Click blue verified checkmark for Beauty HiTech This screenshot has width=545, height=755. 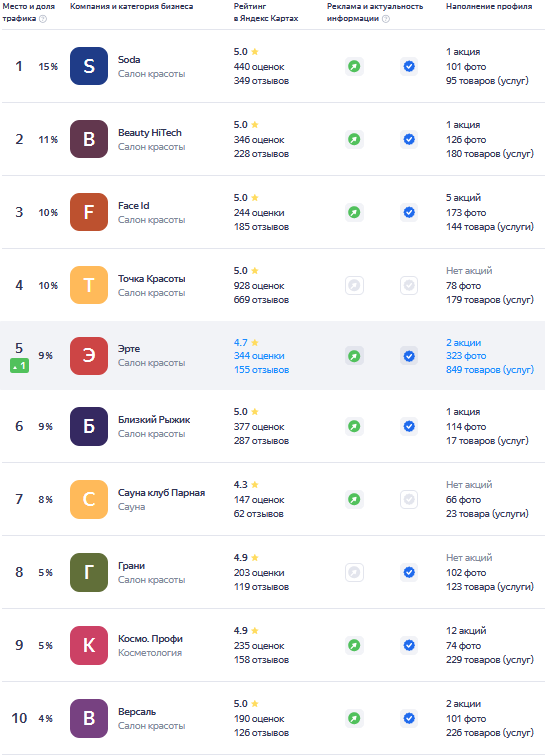(409, 139)
